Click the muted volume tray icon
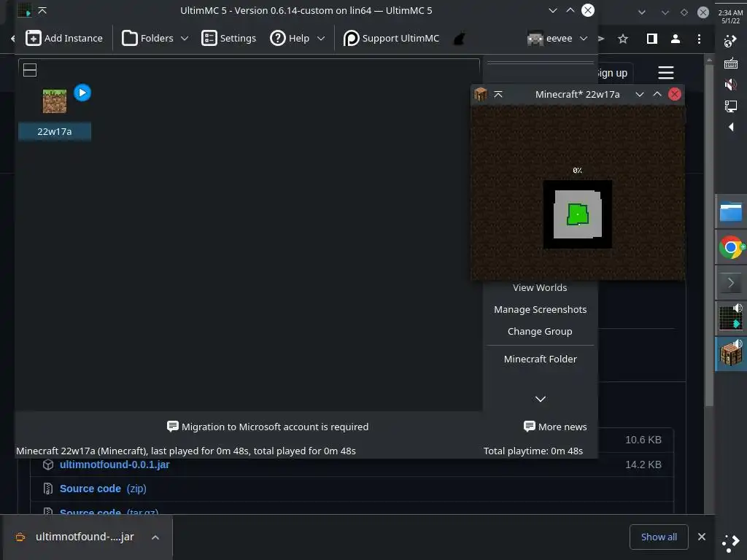Viewport: 747px width, 560px height. 730,85
